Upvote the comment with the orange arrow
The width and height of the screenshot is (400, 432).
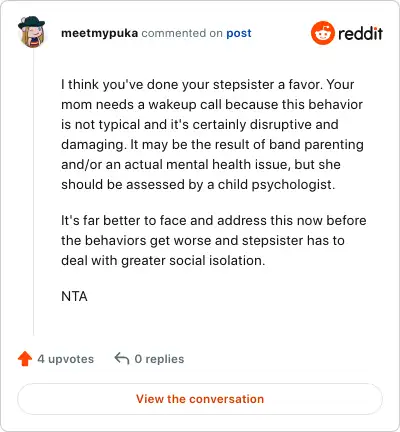pos(25,359)
